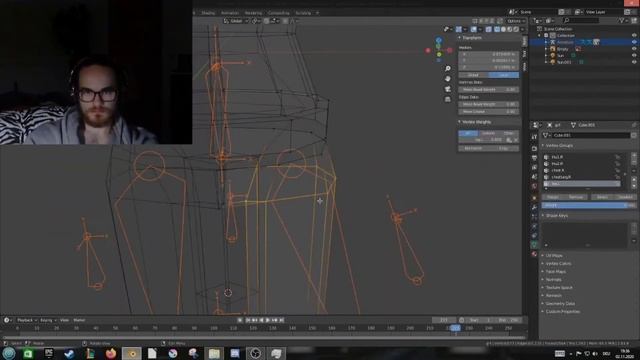The height and width of the screenshot is (360, 640).
Task: Open Modifiers wrench properties tab
Action: 534,207
